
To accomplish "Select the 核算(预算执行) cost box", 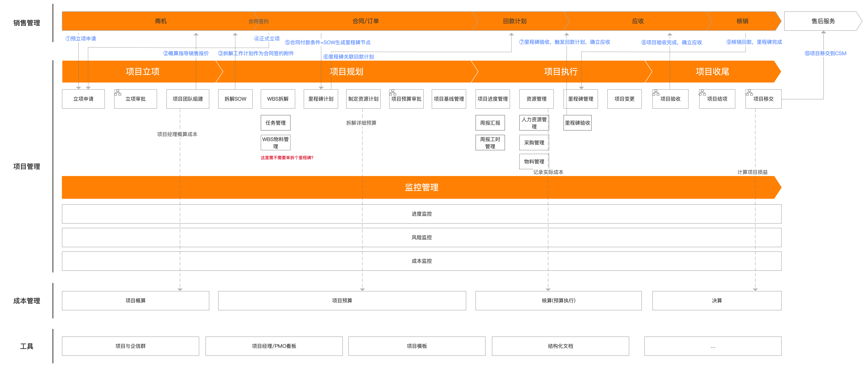I will coord(558,301).
